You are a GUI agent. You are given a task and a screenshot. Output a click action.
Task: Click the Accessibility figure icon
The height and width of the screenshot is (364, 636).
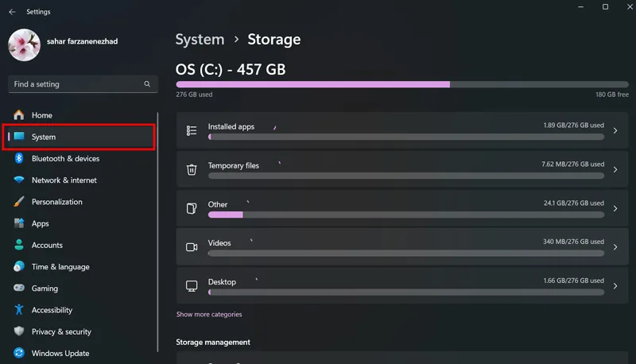point(19,310)
